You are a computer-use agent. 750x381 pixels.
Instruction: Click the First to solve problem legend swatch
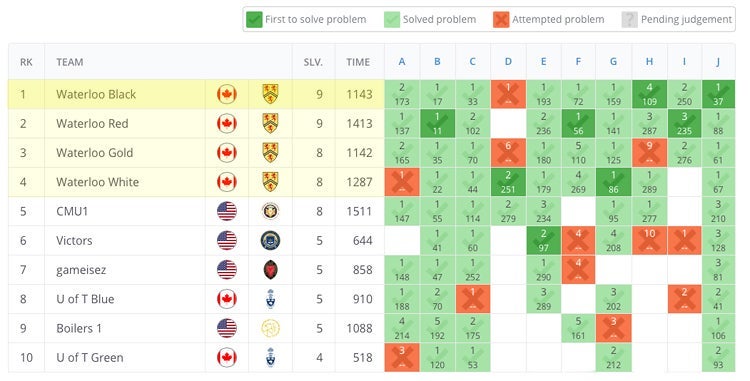coord(254,20)
